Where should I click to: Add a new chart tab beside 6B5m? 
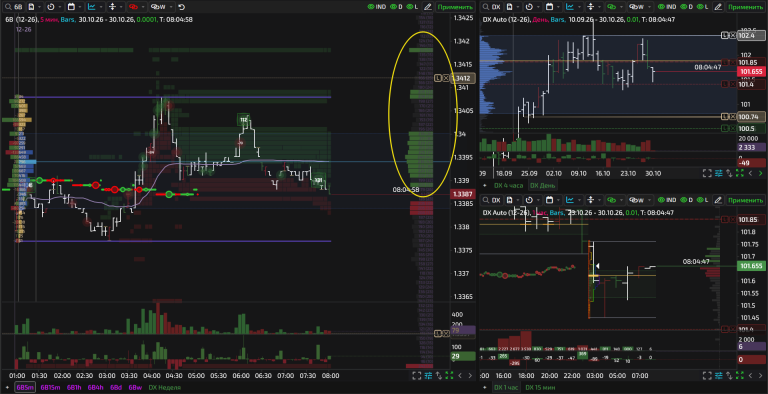pos(7,388)
